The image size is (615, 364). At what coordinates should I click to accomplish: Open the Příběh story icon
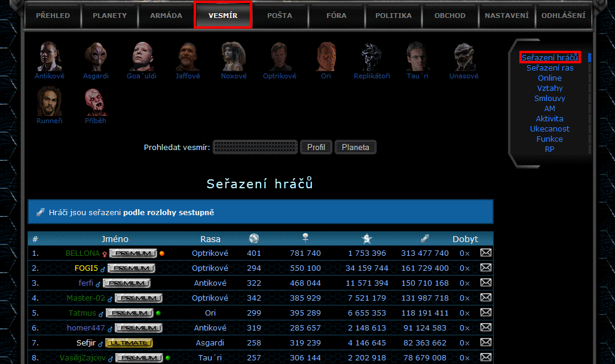pyautogui.click(x=96, y=101)
